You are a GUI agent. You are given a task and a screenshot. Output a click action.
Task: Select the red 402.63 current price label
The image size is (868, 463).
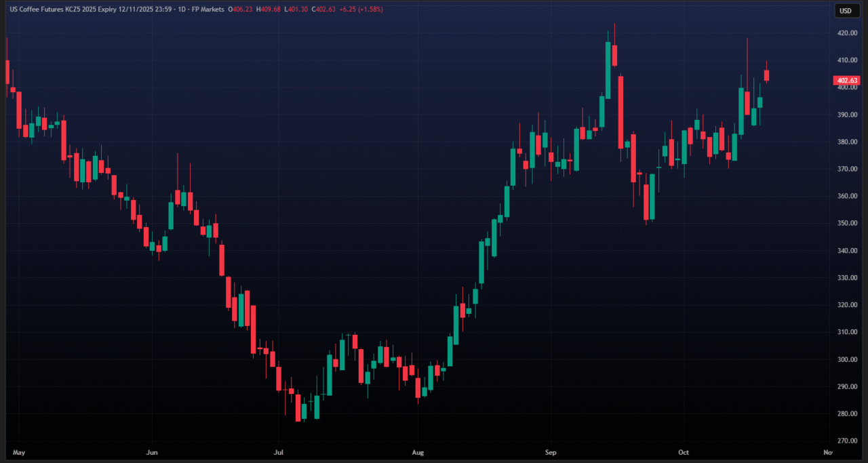(845, 81)
